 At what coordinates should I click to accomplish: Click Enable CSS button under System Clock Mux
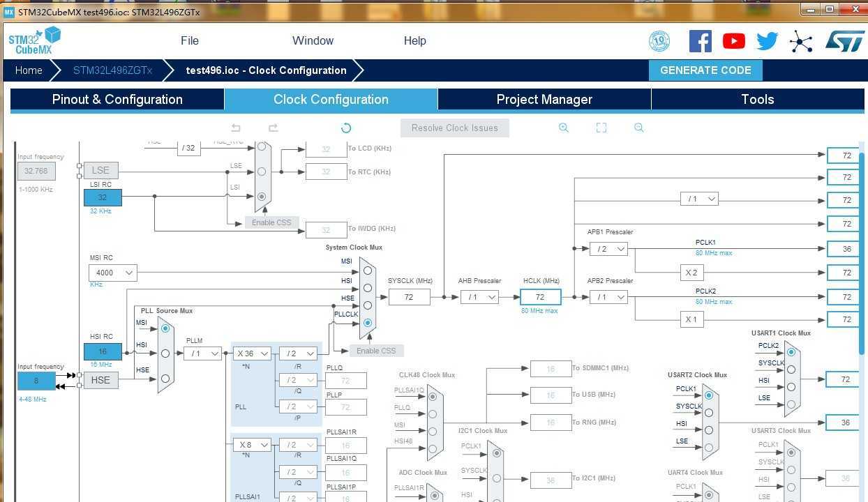(x=376, y=351)
